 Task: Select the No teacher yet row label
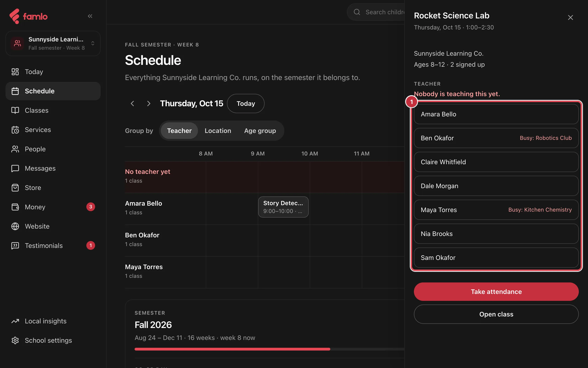click(x=147, y=172)
